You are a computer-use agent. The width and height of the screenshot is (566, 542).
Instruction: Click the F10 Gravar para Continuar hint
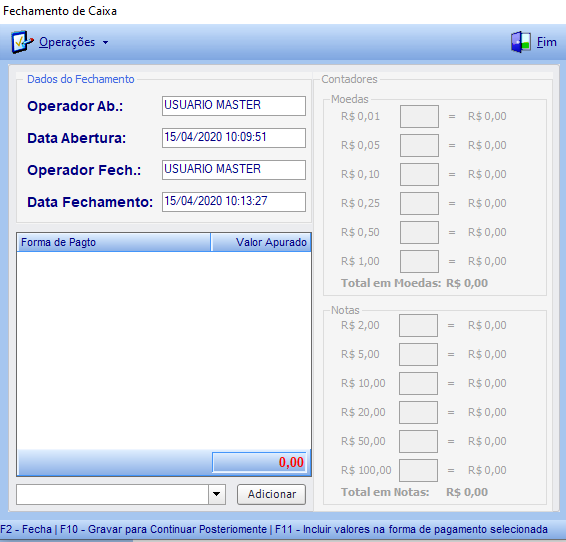[163, 529]
